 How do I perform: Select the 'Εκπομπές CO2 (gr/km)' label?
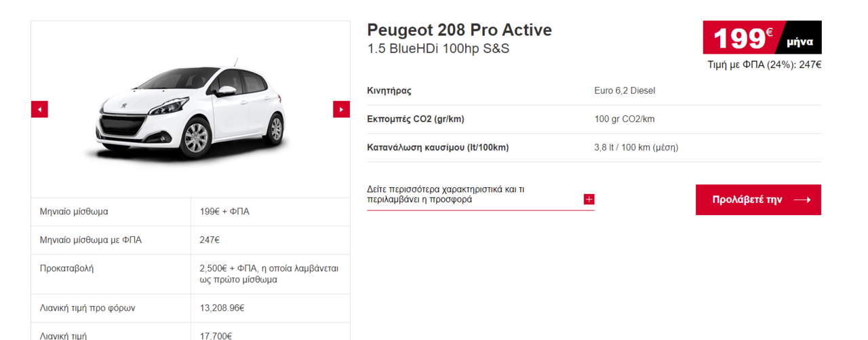[416, 119]
